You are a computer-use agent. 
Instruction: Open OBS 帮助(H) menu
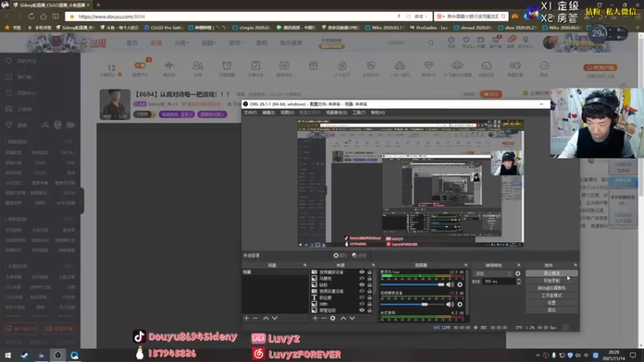(378, 113)
